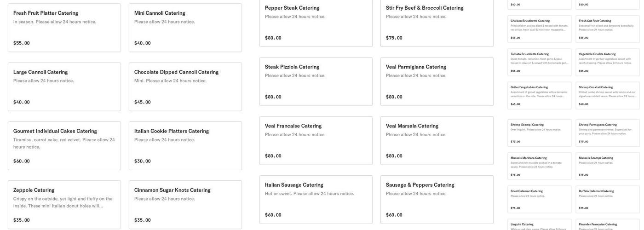The width and height of the screenshot is (644, 230).
Task: Open Chocolate Dipped Cannoli Catering
Action: click(185, 86)
